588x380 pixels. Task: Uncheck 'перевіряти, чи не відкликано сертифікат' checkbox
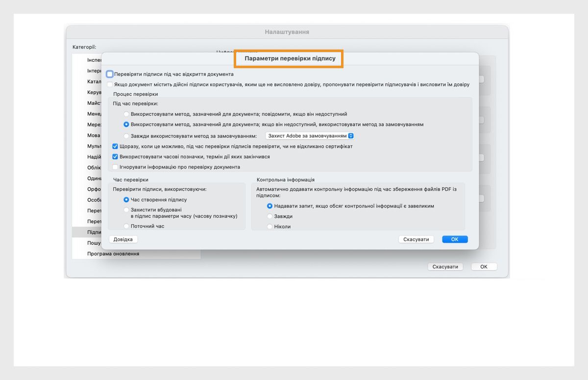click(115, 146)
